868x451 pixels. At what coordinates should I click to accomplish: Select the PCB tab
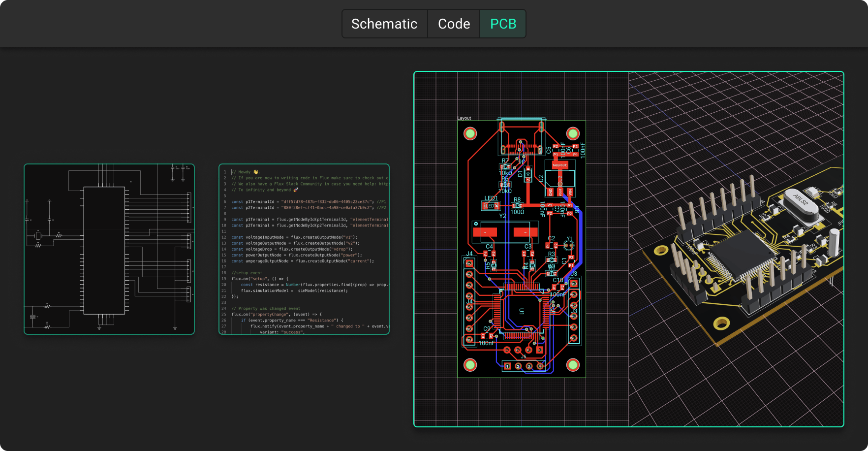pos(503,24)
